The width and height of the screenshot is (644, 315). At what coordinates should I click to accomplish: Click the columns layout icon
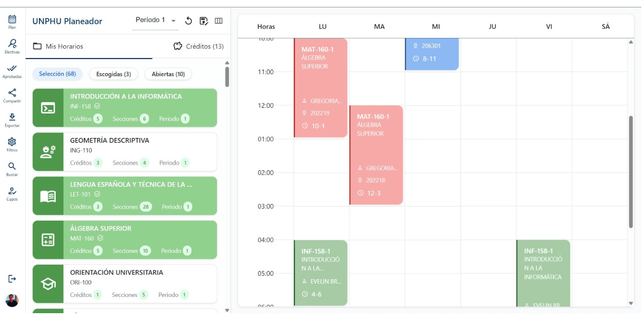click(x=219, y=21)
